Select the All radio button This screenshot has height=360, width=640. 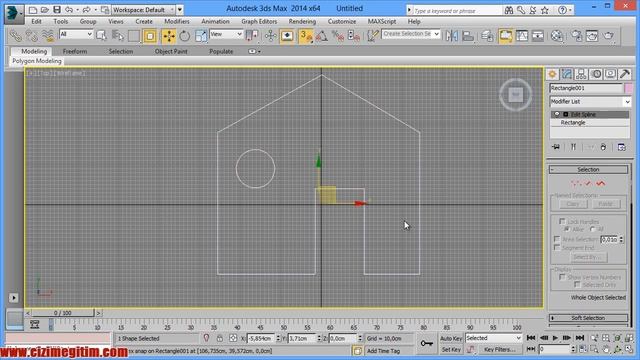(593, 229)
